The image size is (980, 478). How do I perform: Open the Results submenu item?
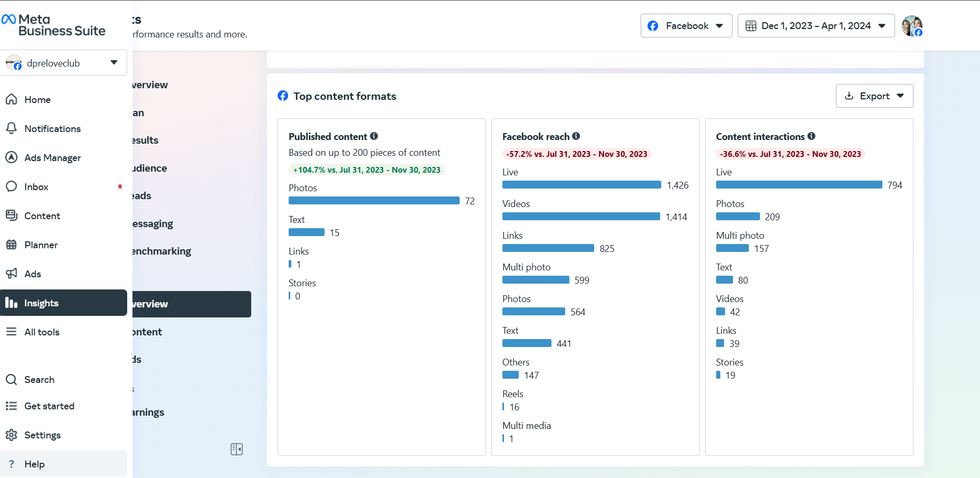coord(146,140)
